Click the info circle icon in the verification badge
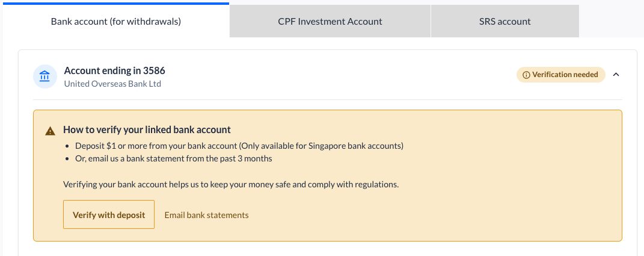Viewport: 644px width, 256px height. pyautogui.click(x=526, y=75)
